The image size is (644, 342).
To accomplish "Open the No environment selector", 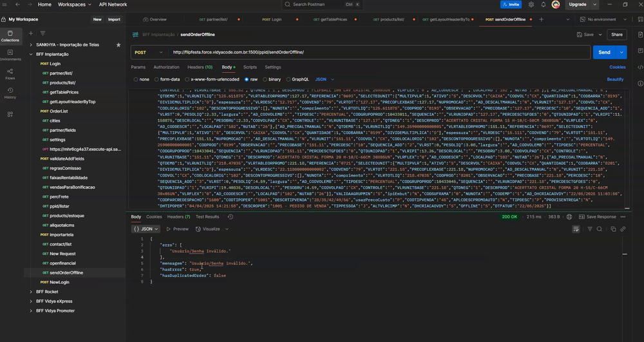I will (x=603, y=19).
